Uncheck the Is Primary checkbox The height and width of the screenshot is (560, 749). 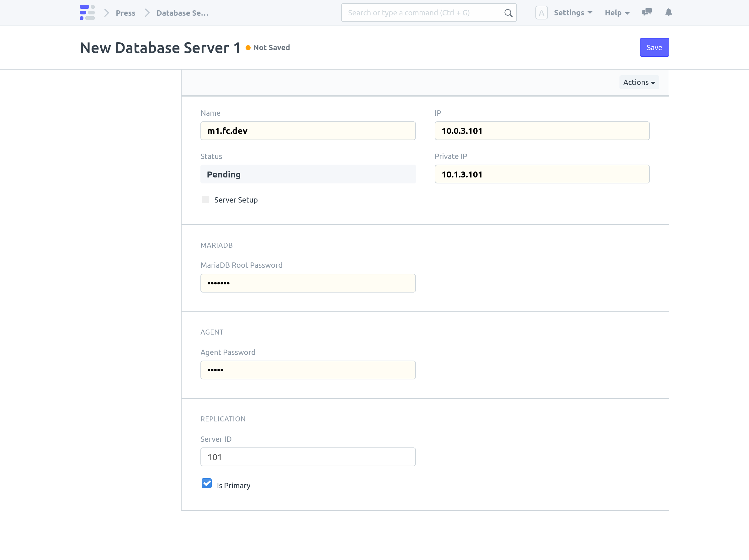pos(207,483)
